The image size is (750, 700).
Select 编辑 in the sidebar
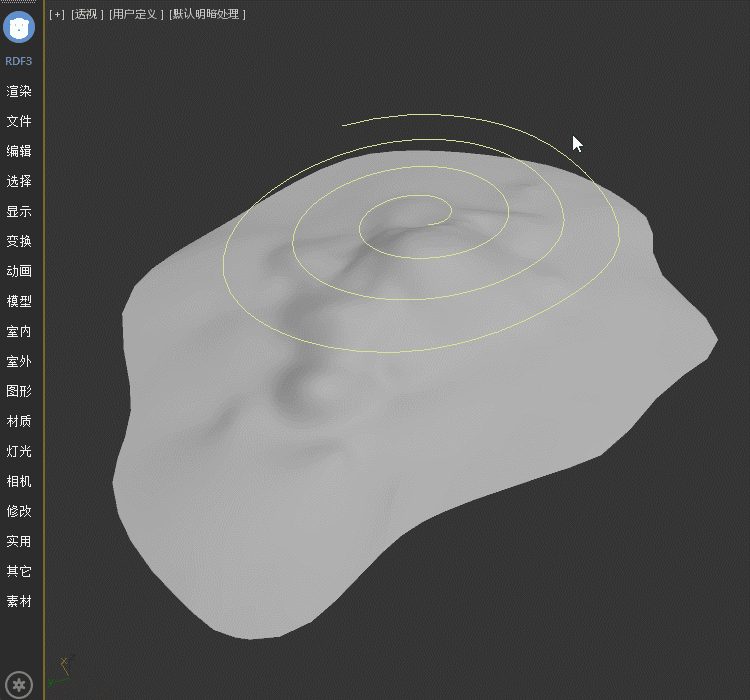coord(19,151)
